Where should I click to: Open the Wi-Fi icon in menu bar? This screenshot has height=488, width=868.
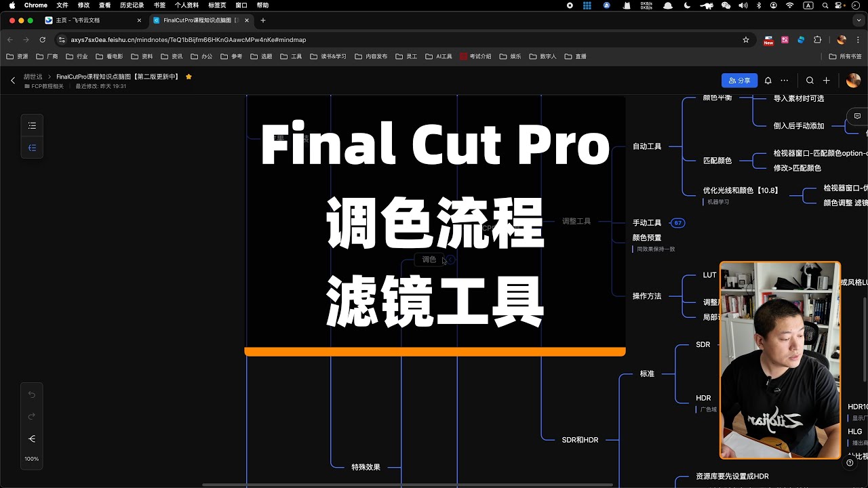[790, 5]
